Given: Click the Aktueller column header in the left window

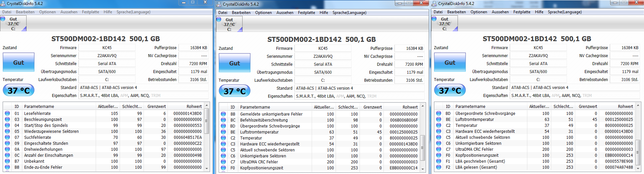Looking at the screenshot, I should click(x=108, y=107).
